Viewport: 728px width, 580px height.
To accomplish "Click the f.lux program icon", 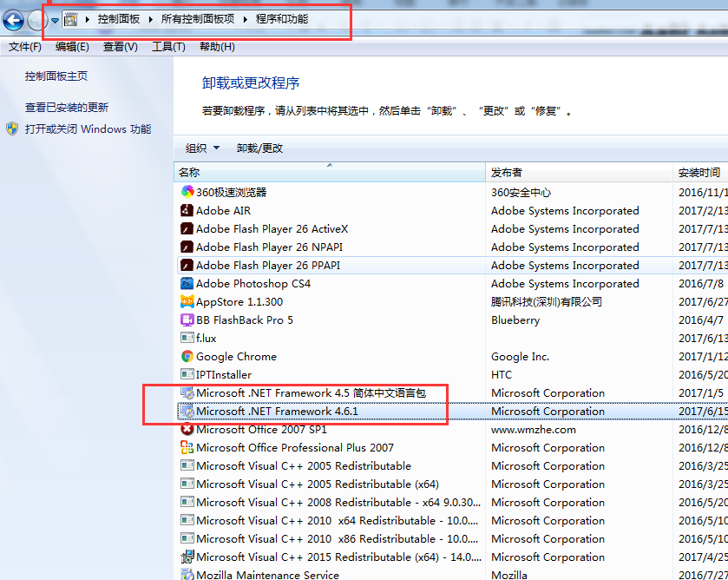I will (x=187, y=338).
